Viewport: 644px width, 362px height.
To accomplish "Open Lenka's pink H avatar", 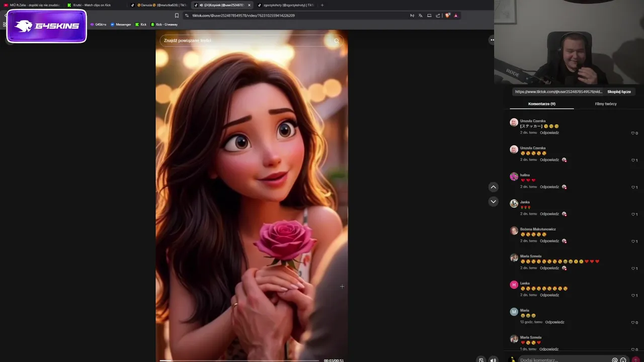I will (514, 285).
